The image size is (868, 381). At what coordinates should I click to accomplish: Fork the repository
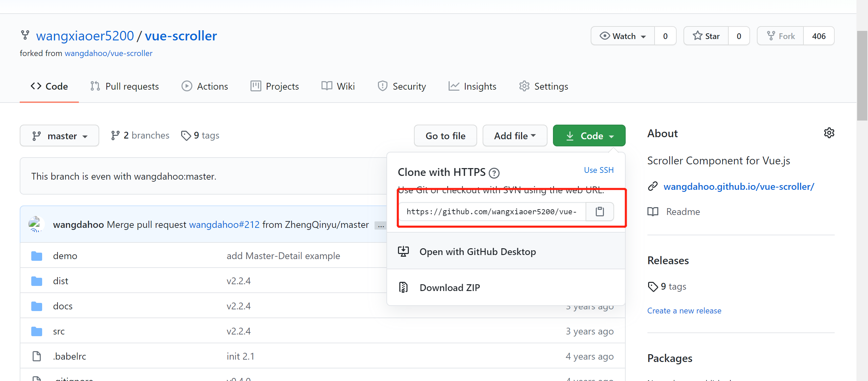pos(780,36)
